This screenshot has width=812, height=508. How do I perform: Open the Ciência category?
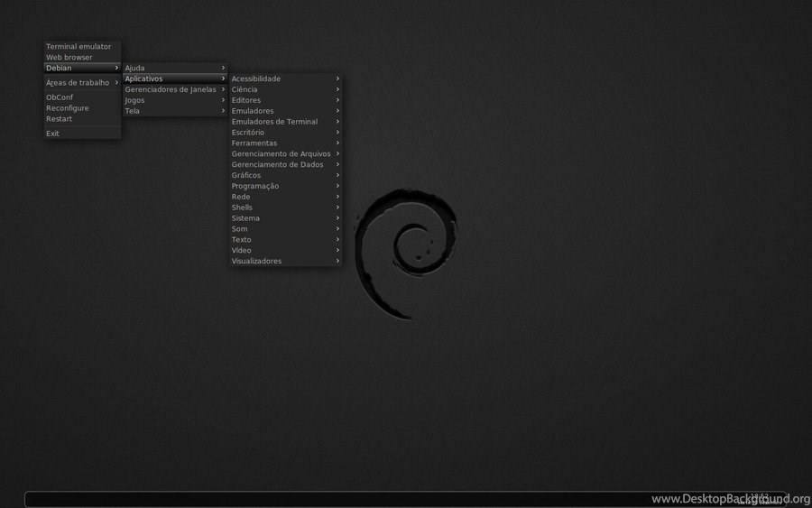285,89
